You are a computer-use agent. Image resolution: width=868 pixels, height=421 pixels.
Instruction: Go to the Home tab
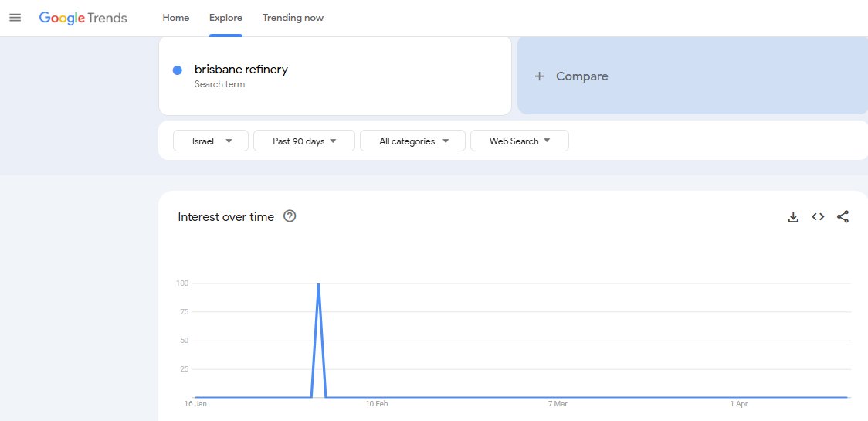(176, 18)
